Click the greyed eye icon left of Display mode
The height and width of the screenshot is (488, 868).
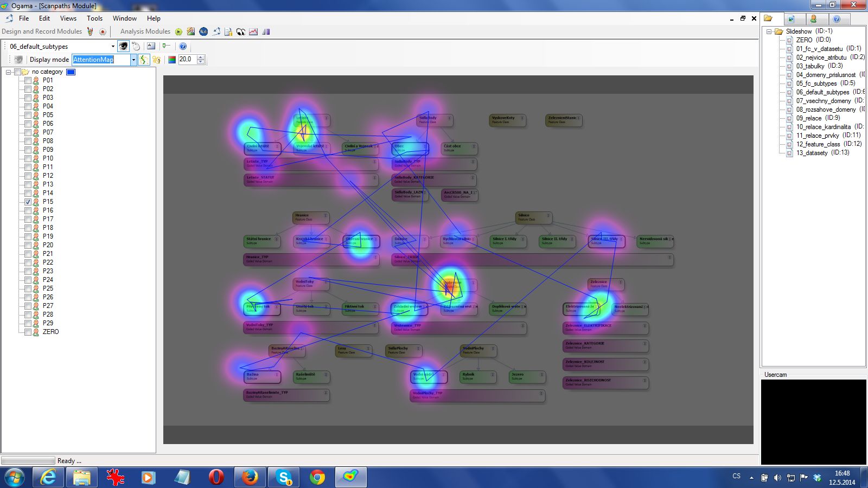(18, 60)
